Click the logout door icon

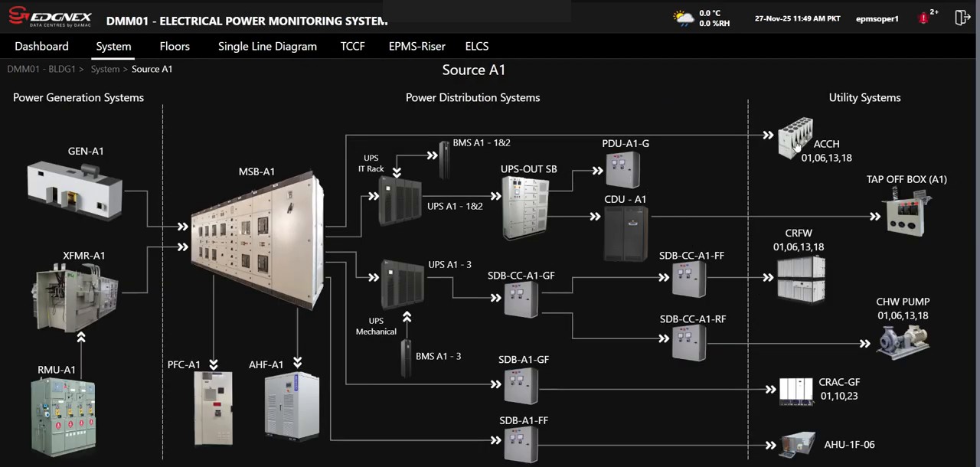[x=962, y=17]
